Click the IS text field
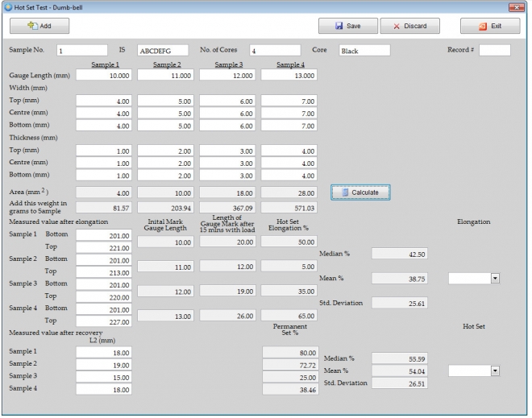This screenshot has width=532, height=418. pos(162,51)
